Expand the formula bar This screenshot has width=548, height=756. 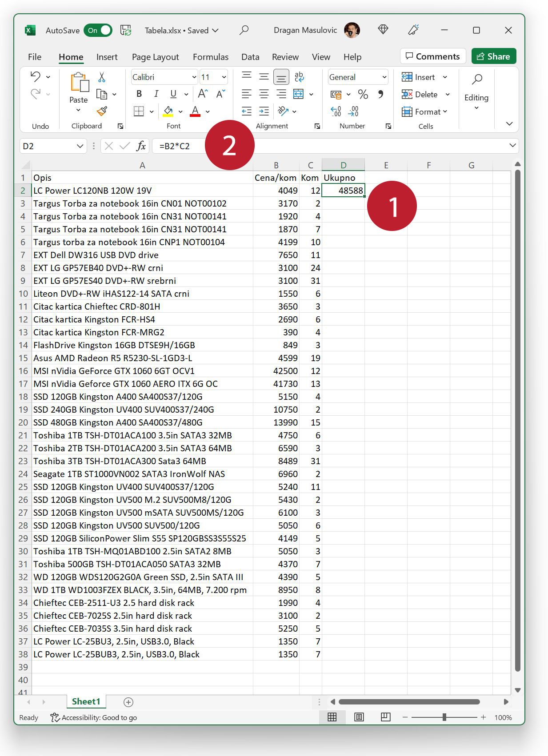pyautogui.click(x=512, y=146)
